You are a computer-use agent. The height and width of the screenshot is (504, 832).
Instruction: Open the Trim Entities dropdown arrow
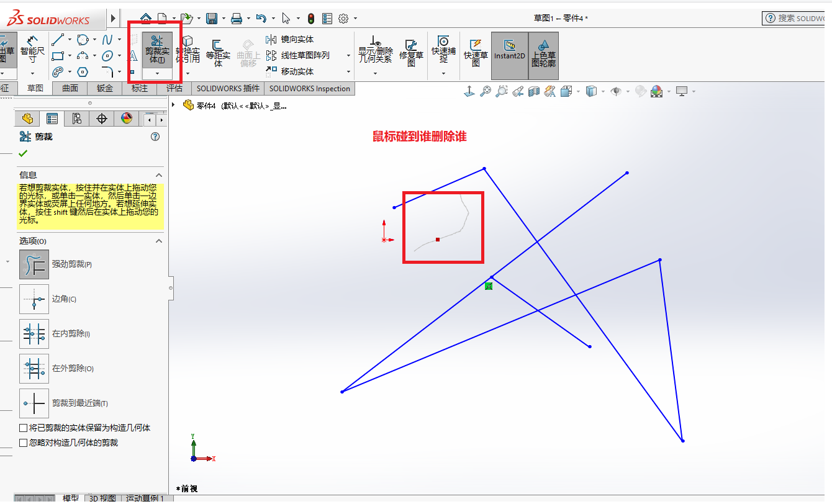[x=157, y=73]
